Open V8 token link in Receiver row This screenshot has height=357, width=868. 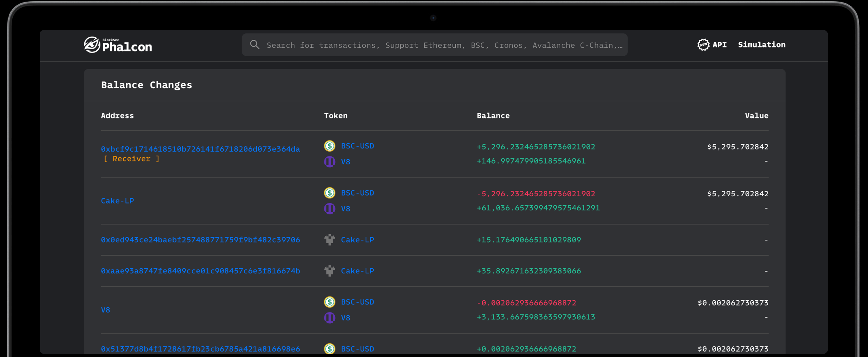345,161
